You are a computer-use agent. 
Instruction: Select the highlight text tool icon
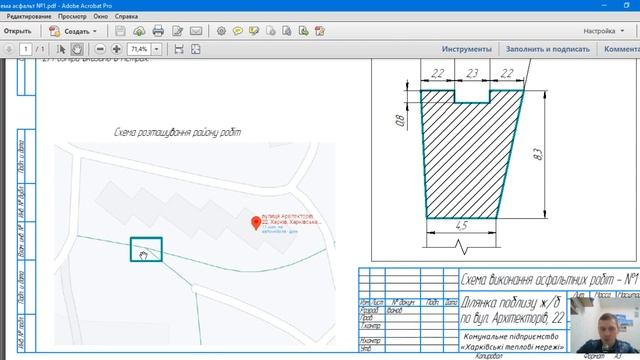[x=254, y=31]
